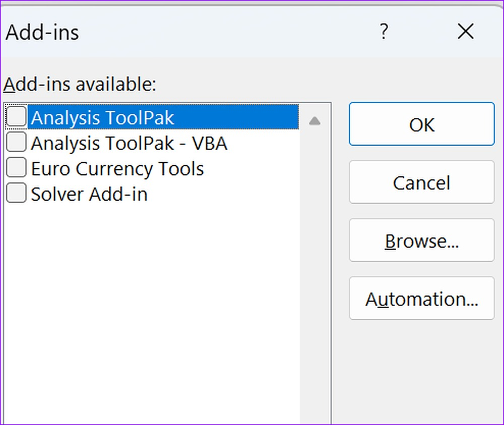Open the dialog help question mark
Viewport: 504px width, 425px height.
(x=384, y=32)
